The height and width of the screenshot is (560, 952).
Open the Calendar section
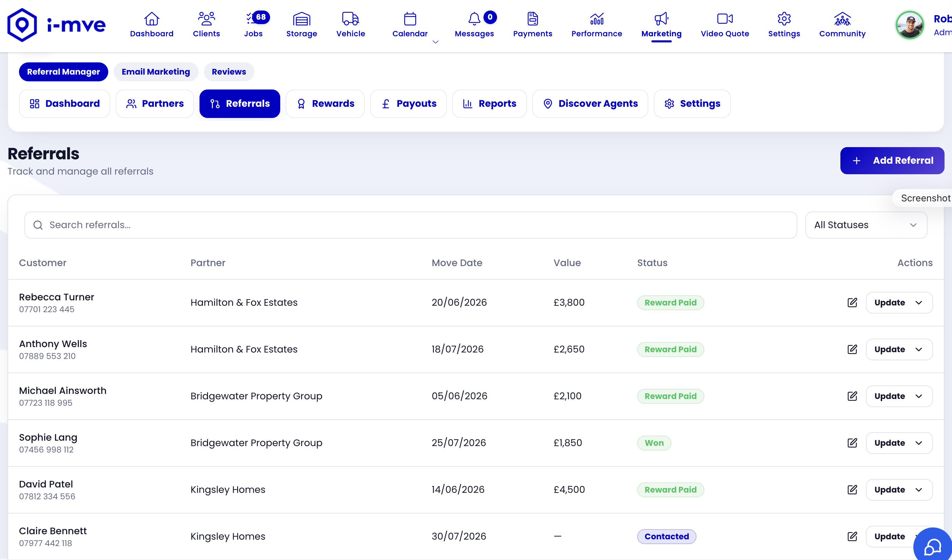410,25
